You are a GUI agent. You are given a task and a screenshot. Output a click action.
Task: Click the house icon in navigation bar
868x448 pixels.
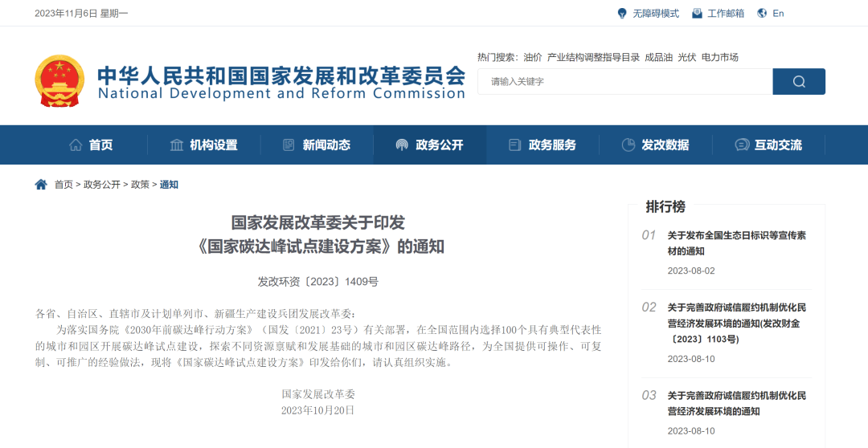(76, 145)
